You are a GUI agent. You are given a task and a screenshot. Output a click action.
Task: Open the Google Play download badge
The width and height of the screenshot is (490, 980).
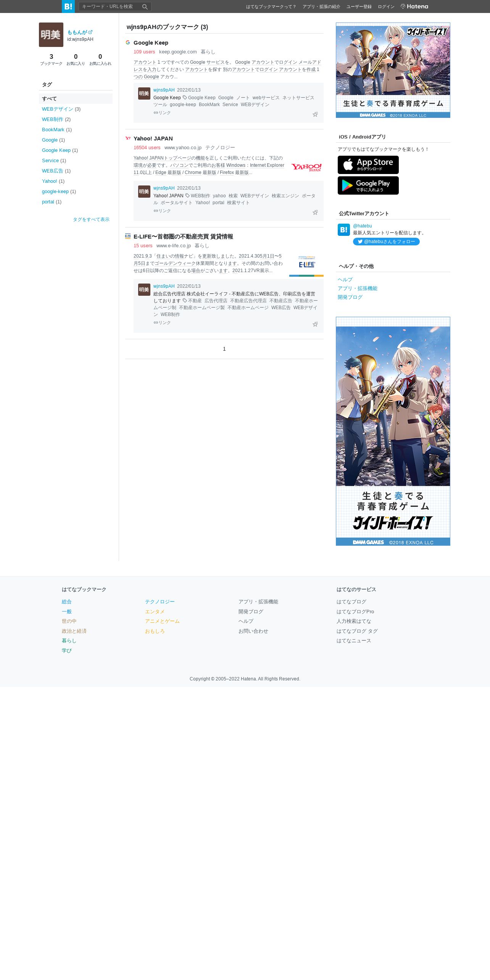click(368, 185)
